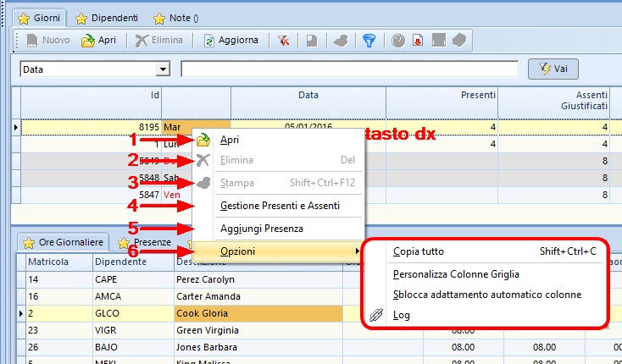This screenshot has height=364, width=622.
Task: Click the red PDF export icon
Action: click(418, 40)
